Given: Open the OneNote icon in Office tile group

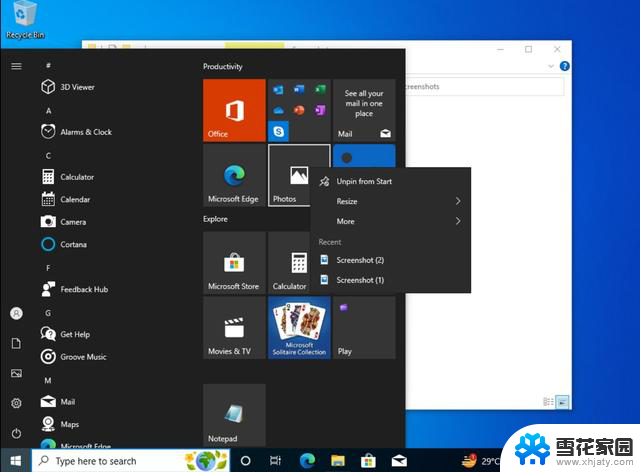Looking at the screenshot, I should 320,110.
